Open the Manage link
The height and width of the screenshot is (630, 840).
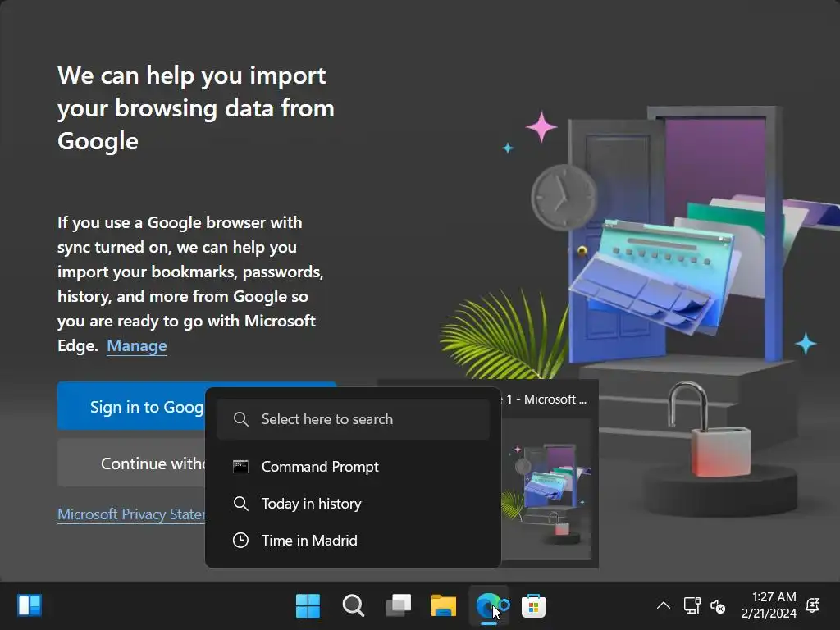(137, 345)
